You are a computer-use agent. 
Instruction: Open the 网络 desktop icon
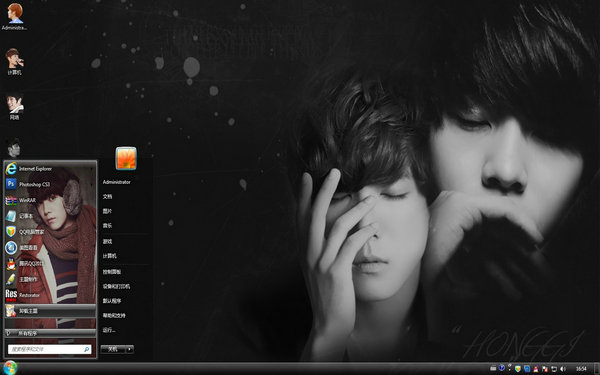15,106
